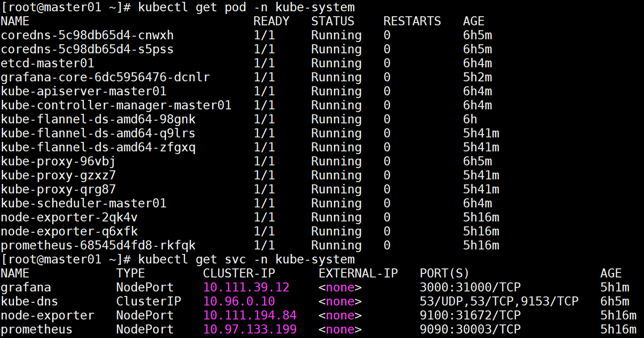This screenshot has height=338, width=644.
Task: Select cluster IP 10.111.39.12
Action: (246, 287)
